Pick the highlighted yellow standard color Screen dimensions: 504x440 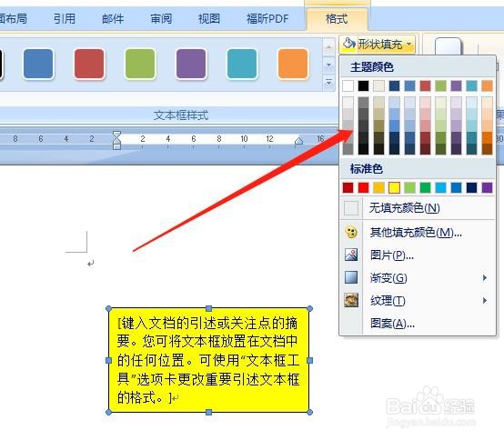[x=394, y=187]
